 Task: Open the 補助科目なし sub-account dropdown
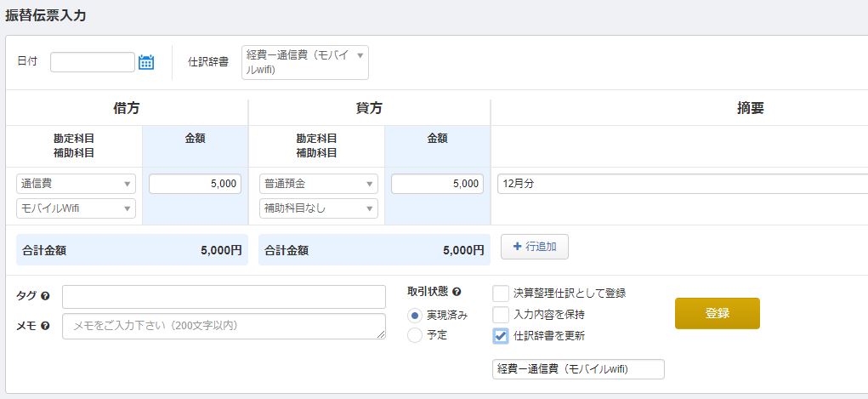click(318, 208)
